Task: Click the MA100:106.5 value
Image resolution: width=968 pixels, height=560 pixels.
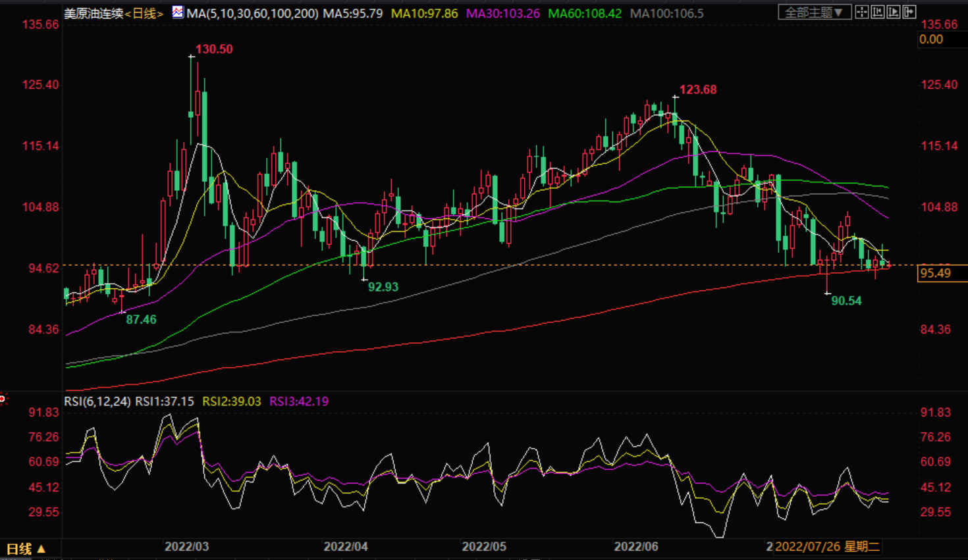Action: tap(666, 13)
